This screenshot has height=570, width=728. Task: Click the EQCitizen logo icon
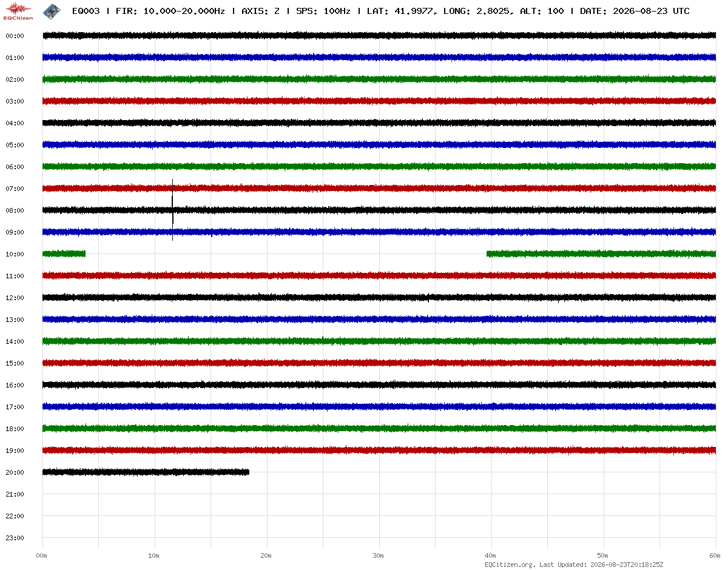[19, 10]
